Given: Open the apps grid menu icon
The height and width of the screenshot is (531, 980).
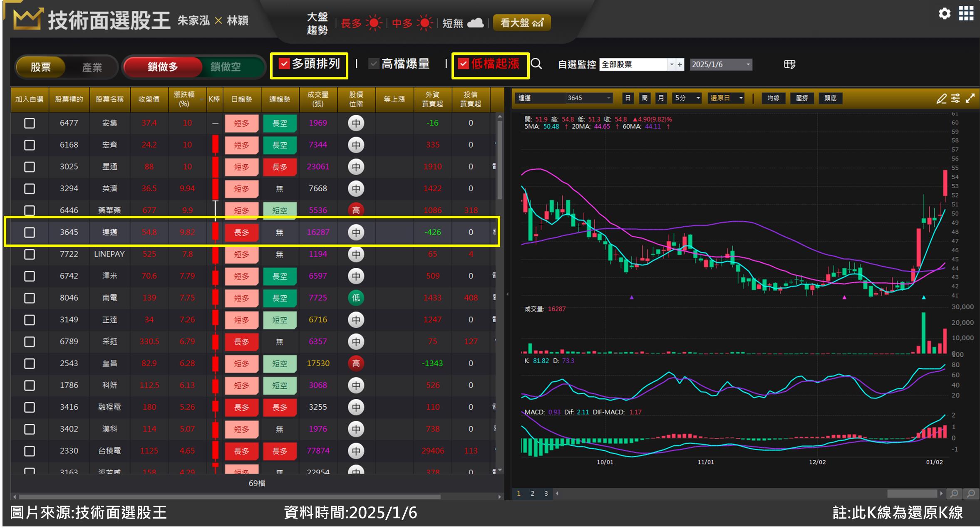Looking at the screenshot, I should pyautogui.click(x=966, y=14).
